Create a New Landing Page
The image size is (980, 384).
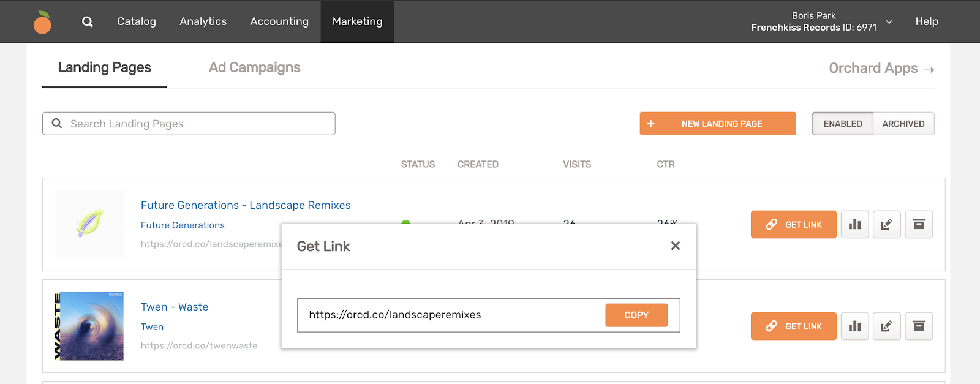[x=717, y=124]
